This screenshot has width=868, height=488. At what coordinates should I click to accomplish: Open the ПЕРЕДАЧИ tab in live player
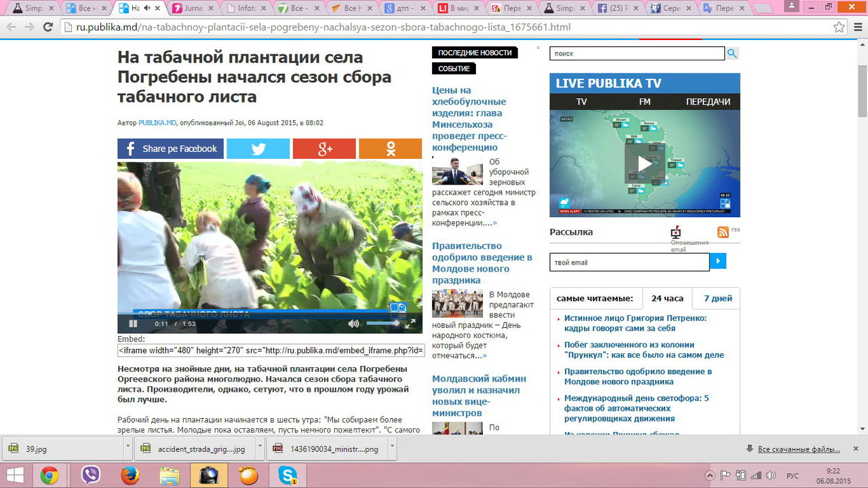click(x=708, y=102)
